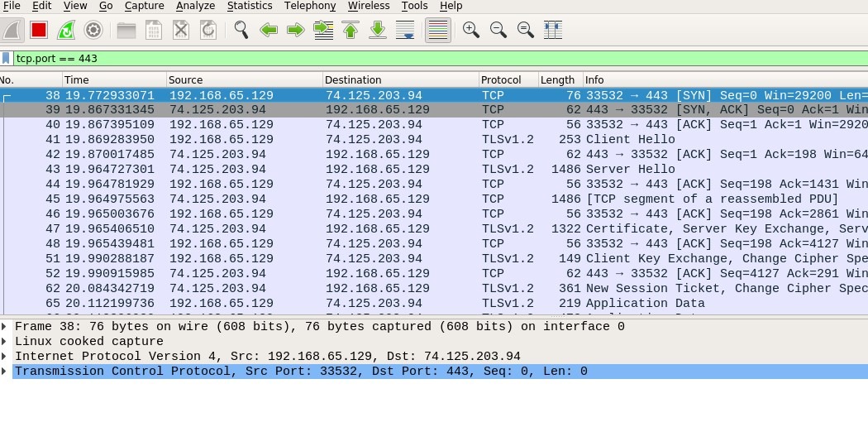This screenshot has width=868, height=427.
Task: Go back to previous packet arrow
Action: click(x=269, y=30)
